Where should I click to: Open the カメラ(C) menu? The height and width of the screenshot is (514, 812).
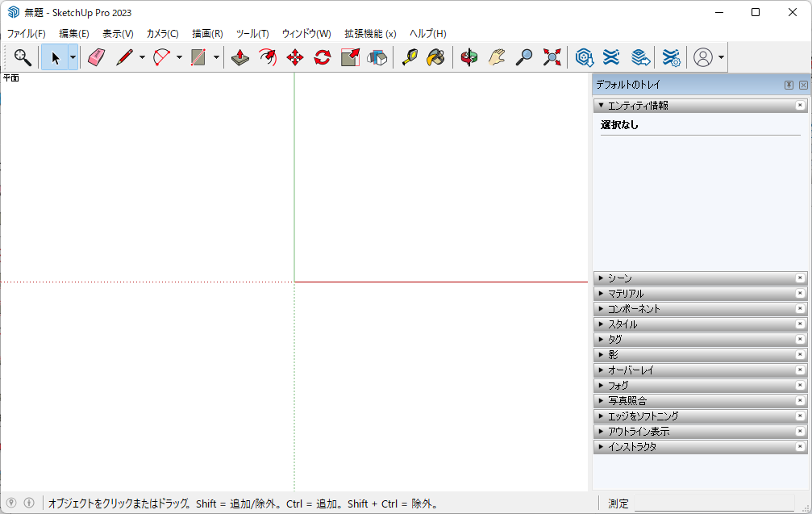(162, 34)
